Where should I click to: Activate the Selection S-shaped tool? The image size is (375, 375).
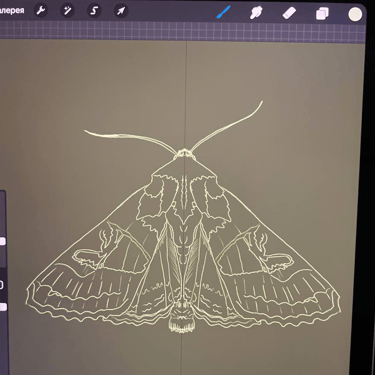pyautogui.click(x=94, y=11)
